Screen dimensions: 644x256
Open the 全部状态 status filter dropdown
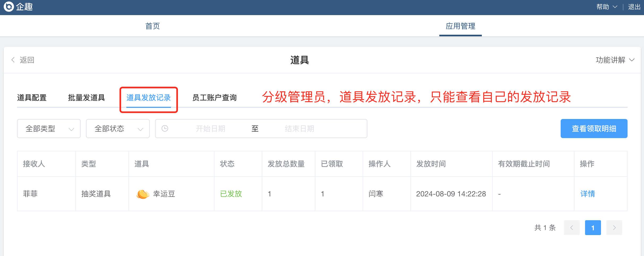click(118, 129)
